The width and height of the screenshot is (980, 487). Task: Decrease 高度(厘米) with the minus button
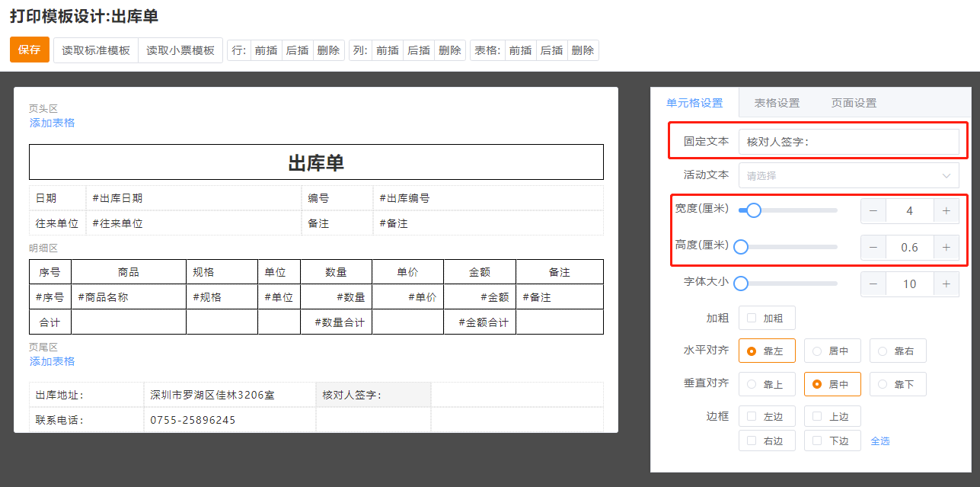point(873,247)
